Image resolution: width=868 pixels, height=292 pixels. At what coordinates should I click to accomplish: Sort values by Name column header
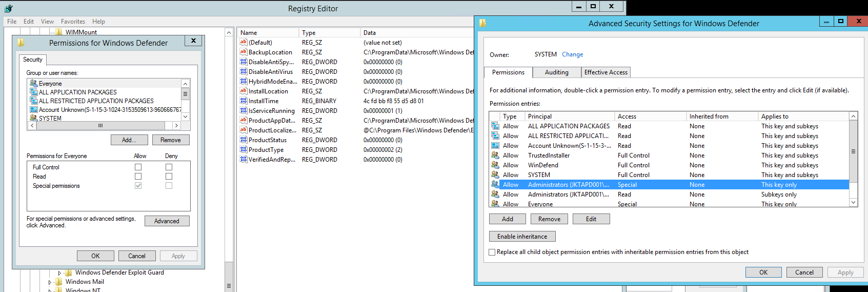pyautogui.click(x=268, y=33)
